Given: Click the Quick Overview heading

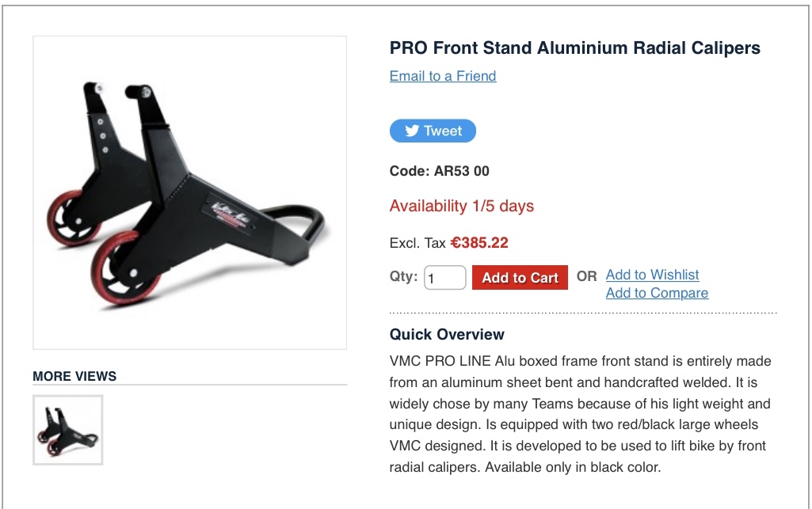Looking at the screenshot, I should click(x=447, y=334).
